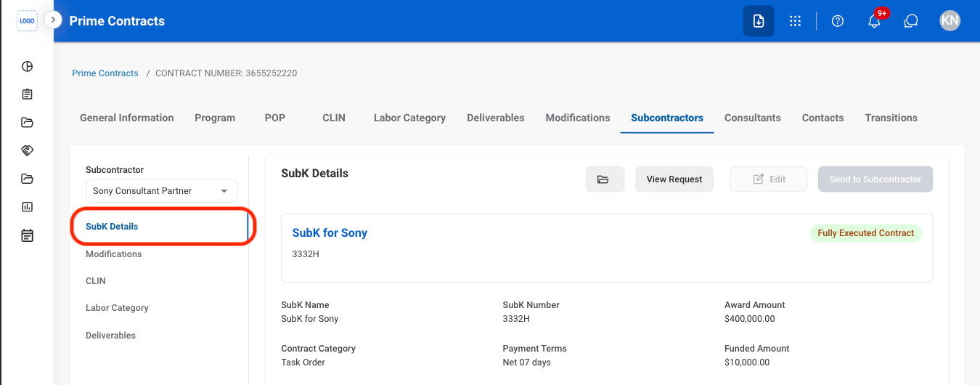
Task: Open Subcontractor dropdown Sony Consultant Partner
Action: [x=162, y=191]
